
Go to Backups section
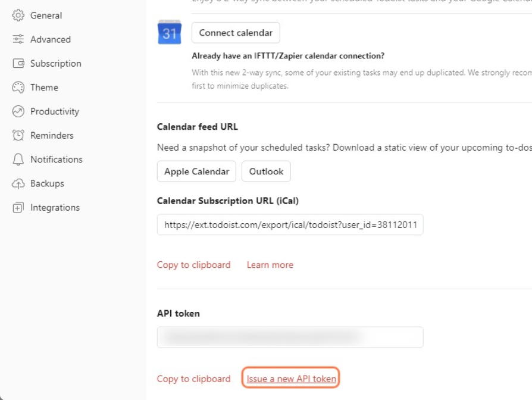tap(47, 183)
